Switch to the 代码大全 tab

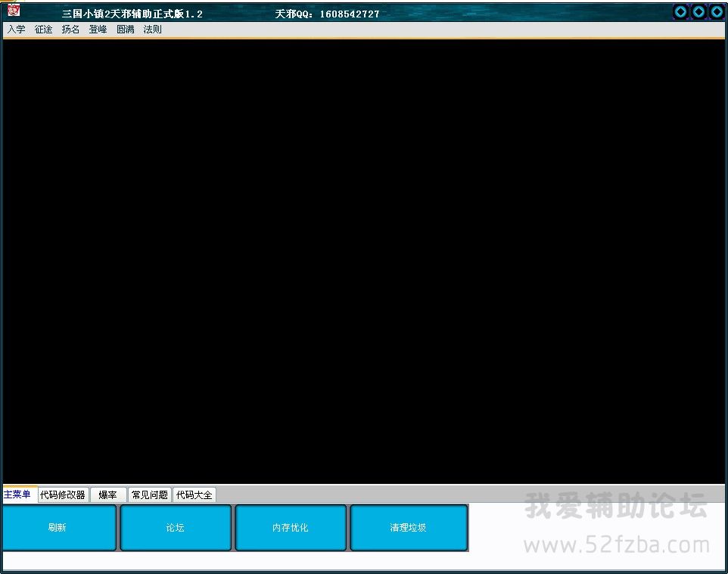pos(194,495)
